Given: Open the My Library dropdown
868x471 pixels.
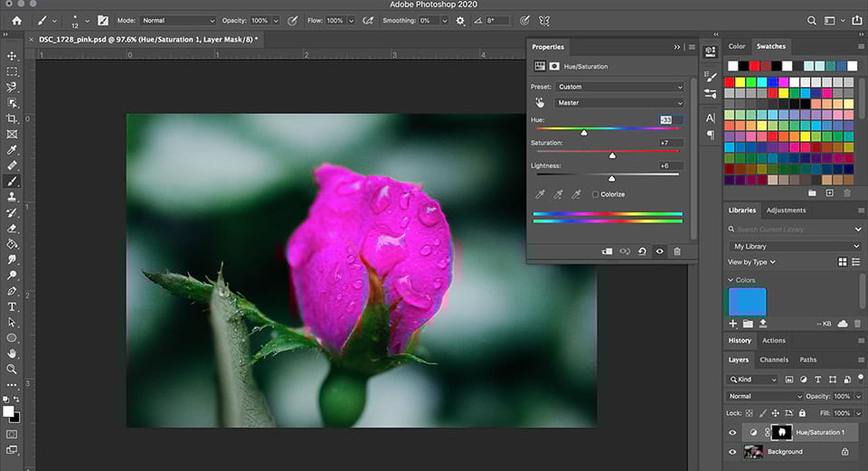Looking at the screenshot, I should click(x=795, y=246).
